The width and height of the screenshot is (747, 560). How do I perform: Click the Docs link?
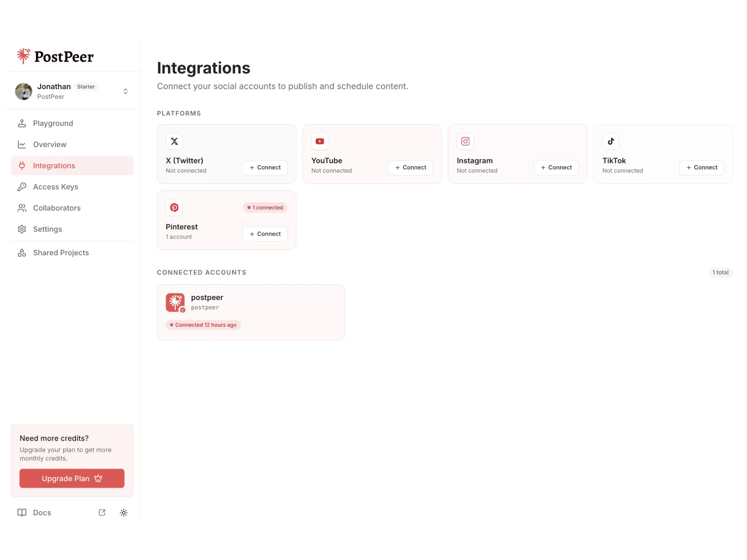click(x=42, y=512)
